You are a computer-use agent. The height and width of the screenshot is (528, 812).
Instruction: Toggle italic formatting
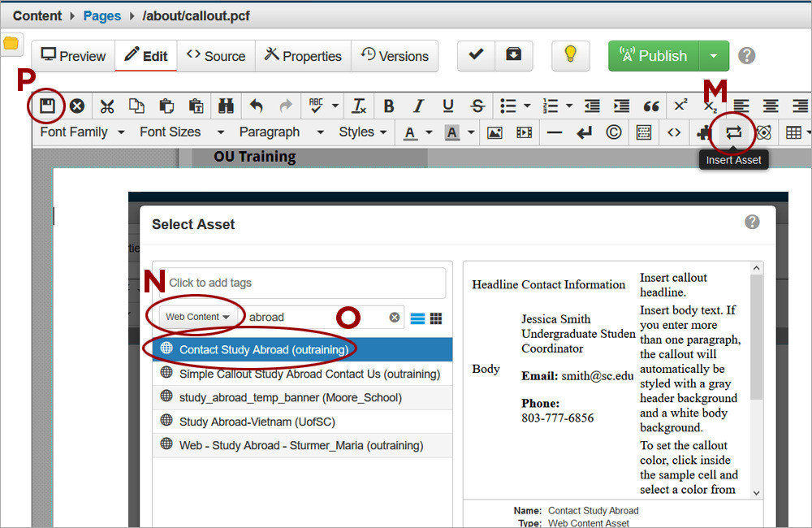pyautogui.click(x=418, y=106)
